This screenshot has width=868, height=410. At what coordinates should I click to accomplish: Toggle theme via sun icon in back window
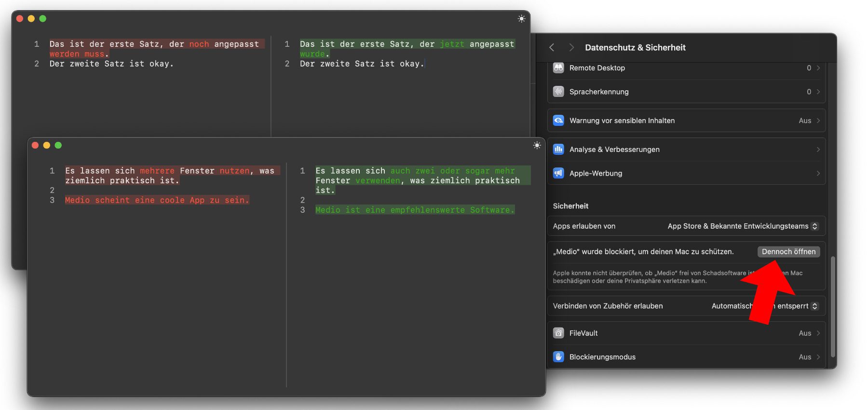521,19
